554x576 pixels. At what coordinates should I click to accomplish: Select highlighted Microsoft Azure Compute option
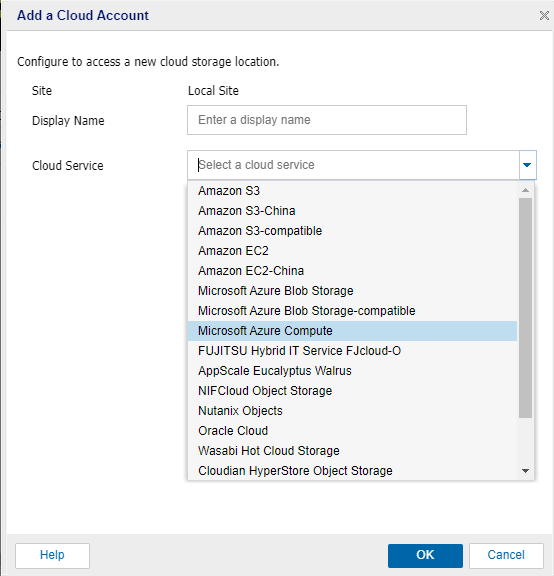point(353,331)
